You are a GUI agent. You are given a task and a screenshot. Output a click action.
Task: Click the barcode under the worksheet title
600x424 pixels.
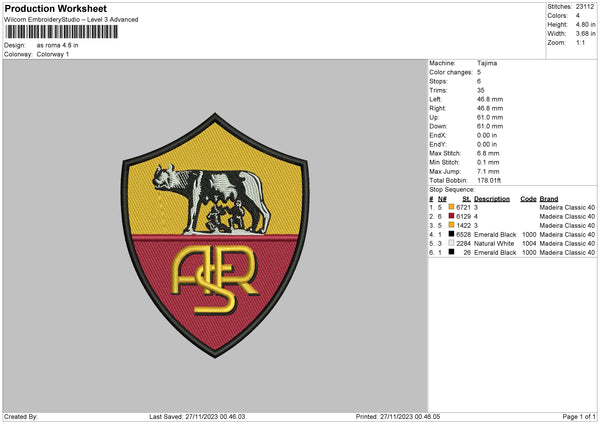coord(62,32)
